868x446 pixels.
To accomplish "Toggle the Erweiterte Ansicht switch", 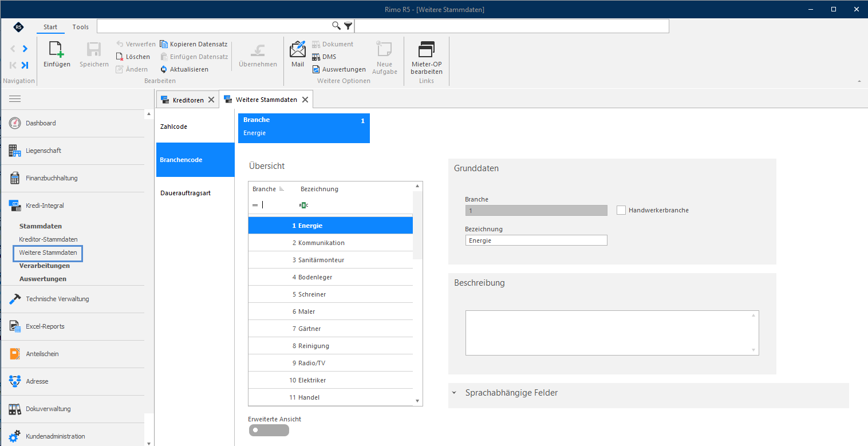I will (269, 430).
